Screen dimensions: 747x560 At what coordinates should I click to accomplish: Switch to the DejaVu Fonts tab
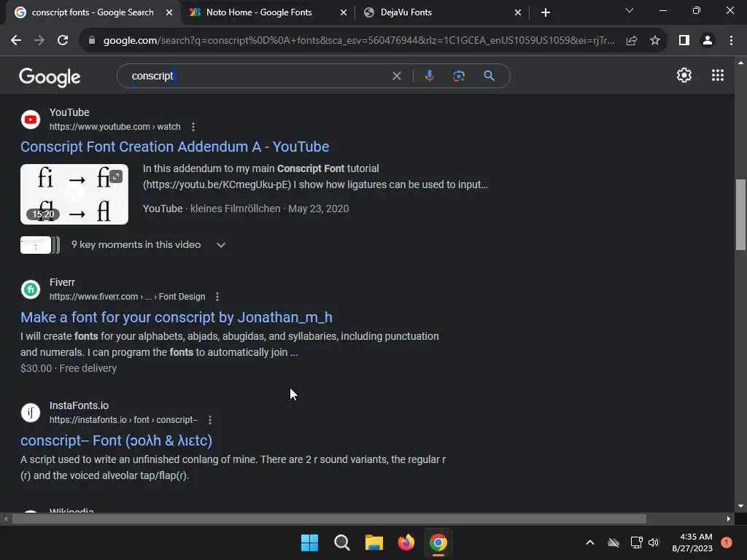pos(406,12)
